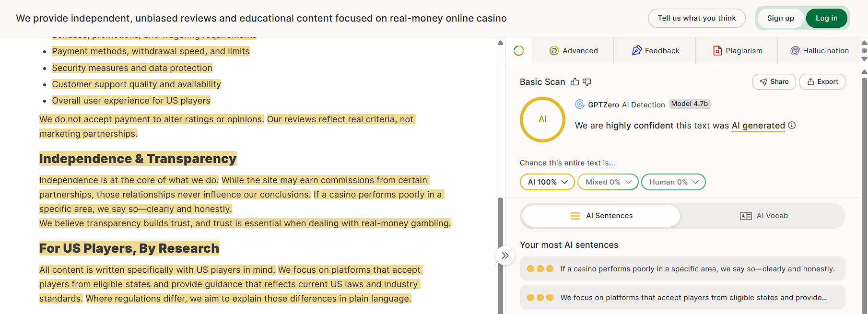Click the Log in button
This screenshot has height=314, width=868.
click(827, 18)
